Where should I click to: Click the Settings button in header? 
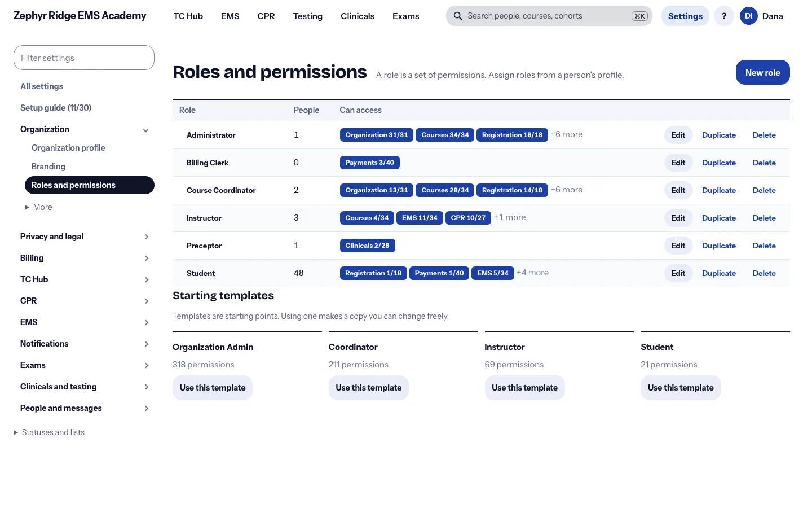(x=685, y=16)
